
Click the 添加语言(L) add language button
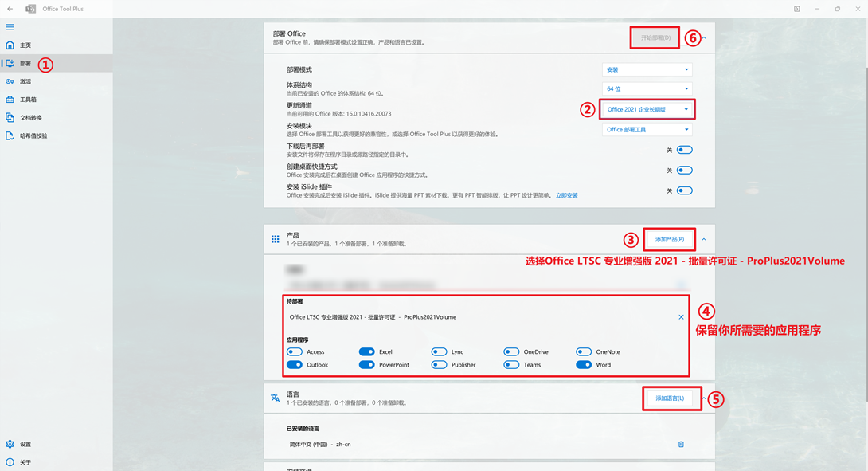(670, 398)
